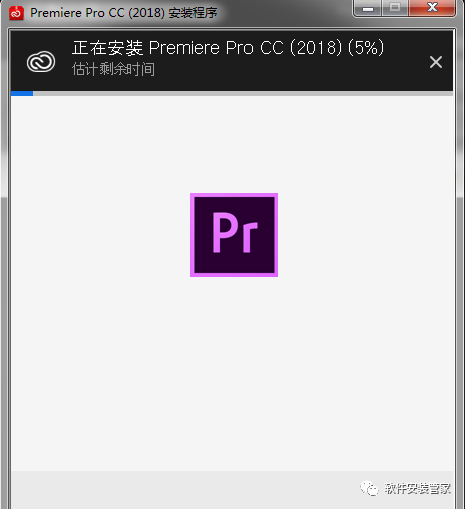Click the 安装程序 window title text

click(193, 13)
